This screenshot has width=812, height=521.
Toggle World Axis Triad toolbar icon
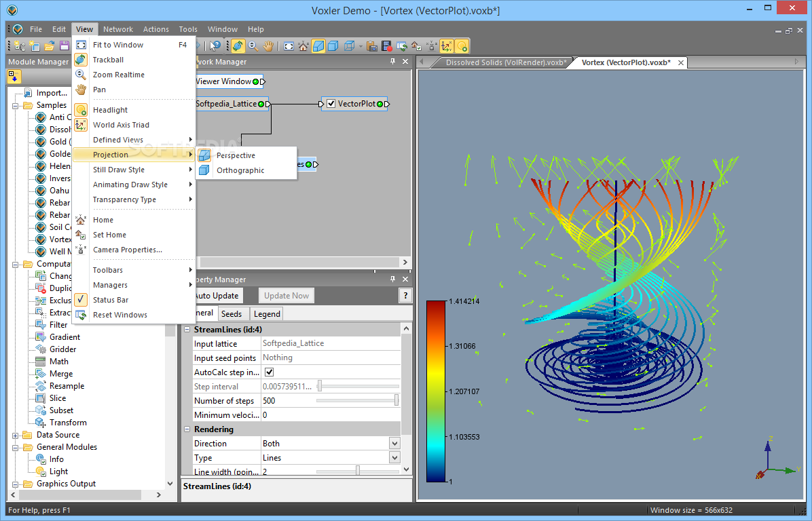[446, 46]
